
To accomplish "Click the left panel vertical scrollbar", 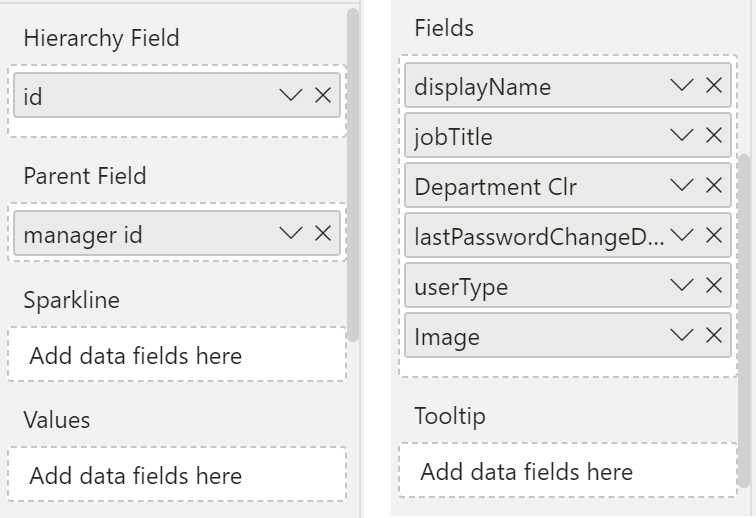I will coord(352,170).
